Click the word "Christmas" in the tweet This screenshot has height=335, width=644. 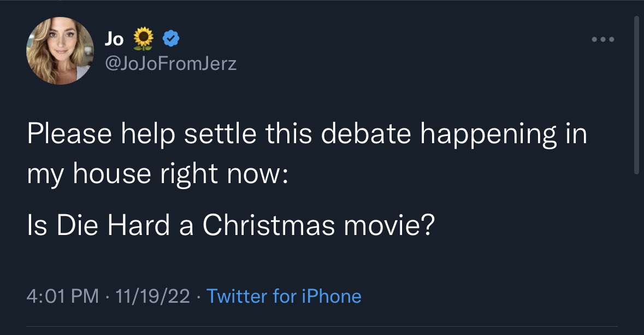(x=269, y=225)
